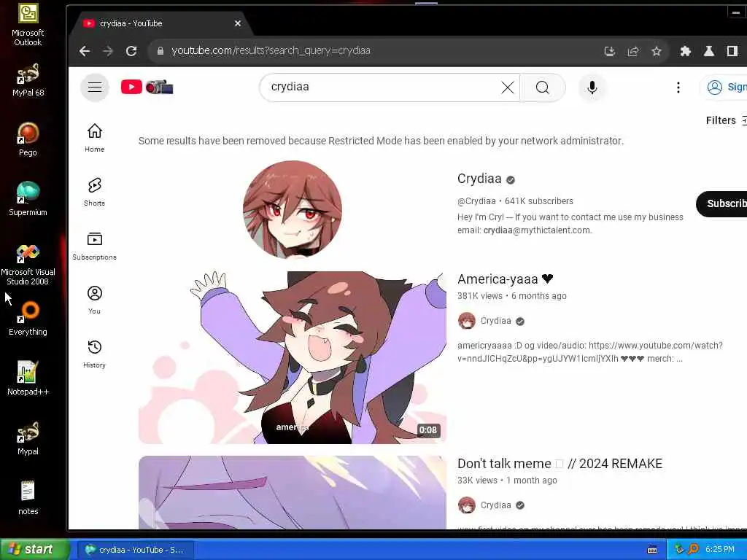The width and height of the screenshot is (747, 560).
Task: Open Don't talk meme 2024 REMAKE title
Action: click(x=560, y=464)
